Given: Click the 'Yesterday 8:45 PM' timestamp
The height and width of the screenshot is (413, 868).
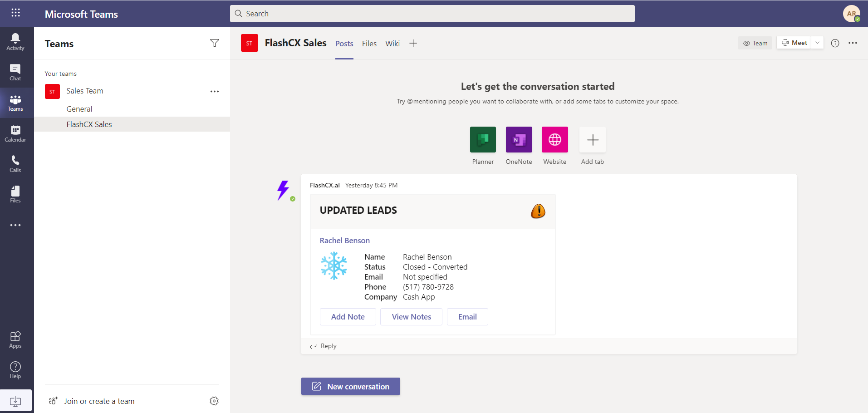Looking at the screenshot, I should [371, 185].
